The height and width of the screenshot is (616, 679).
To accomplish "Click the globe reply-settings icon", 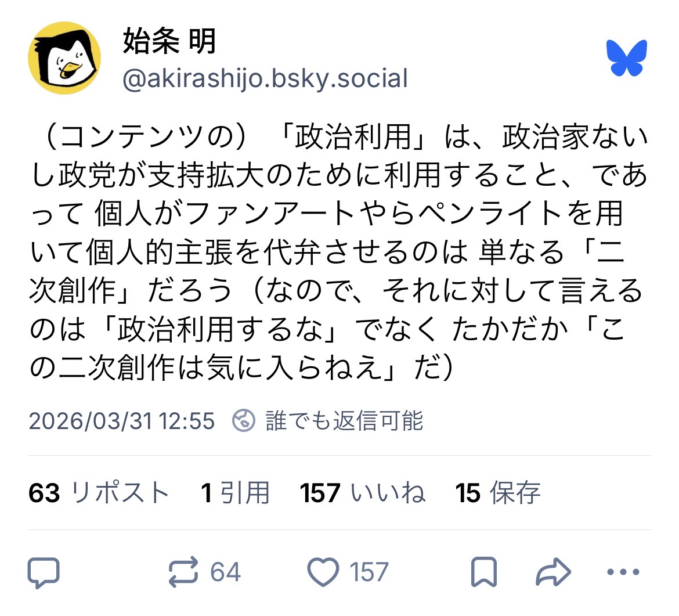I will tap(244, 421).
